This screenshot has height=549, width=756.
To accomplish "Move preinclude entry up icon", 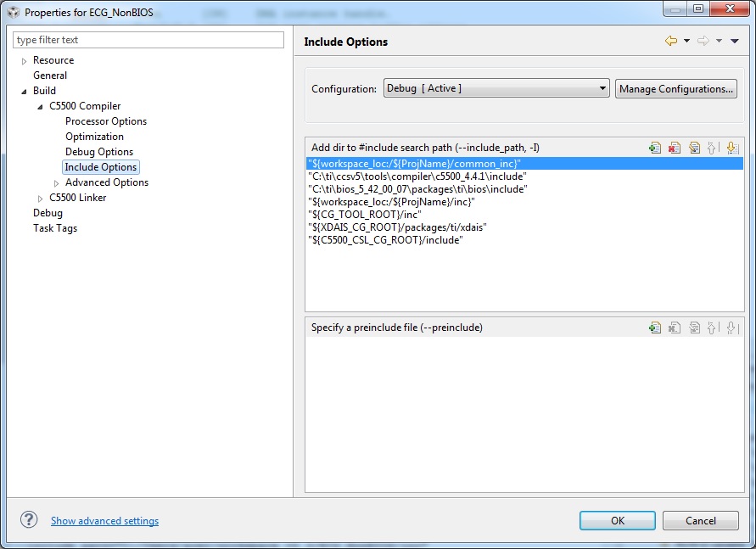I will [x=712, y=328].
